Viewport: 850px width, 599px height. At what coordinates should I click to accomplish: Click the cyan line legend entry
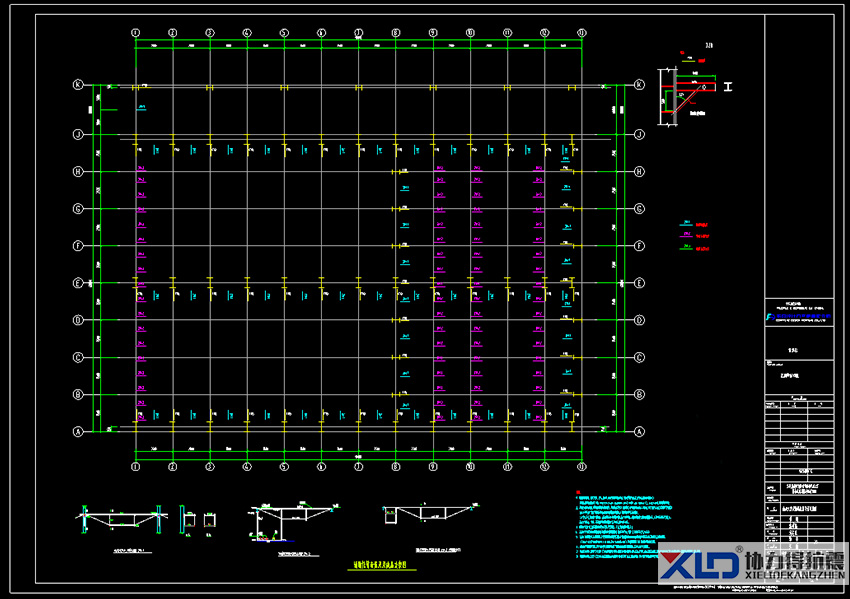[x=693, y=224]
